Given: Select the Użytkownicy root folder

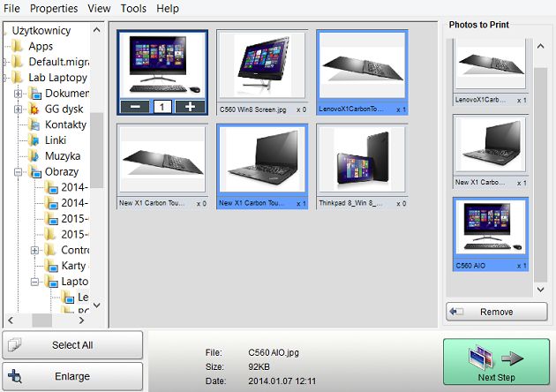Looking at the screenshot, I should tap(41, 31).
